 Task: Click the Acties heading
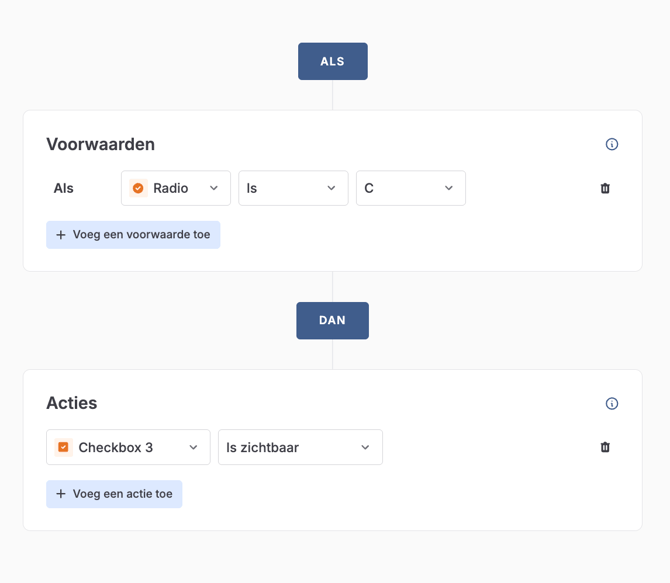click(72, 403)
